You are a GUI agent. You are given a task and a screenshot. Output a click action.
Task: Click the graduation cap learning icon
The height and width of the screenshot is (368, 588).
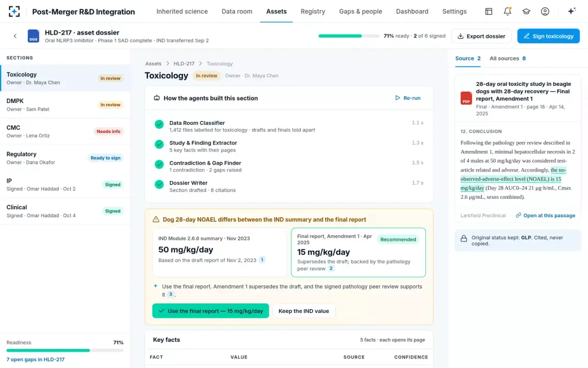click(526, 11)
